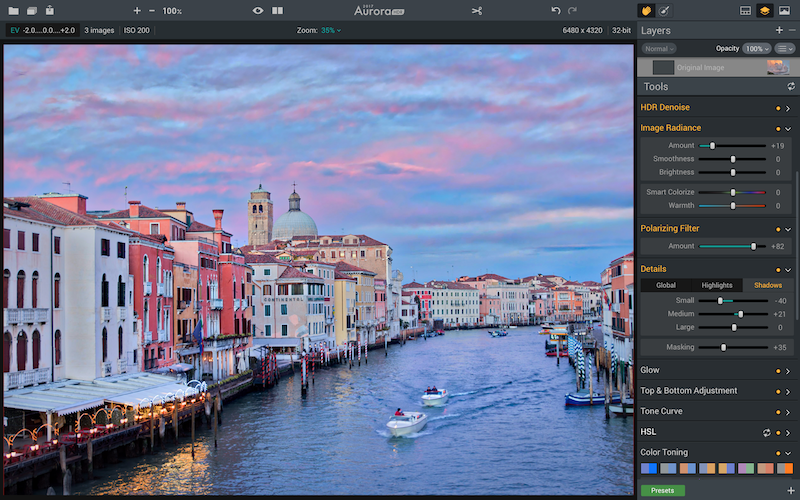The image size is (800, 500).
Task: Click the ISO 200 info label
Action: [x=137, y=31]
